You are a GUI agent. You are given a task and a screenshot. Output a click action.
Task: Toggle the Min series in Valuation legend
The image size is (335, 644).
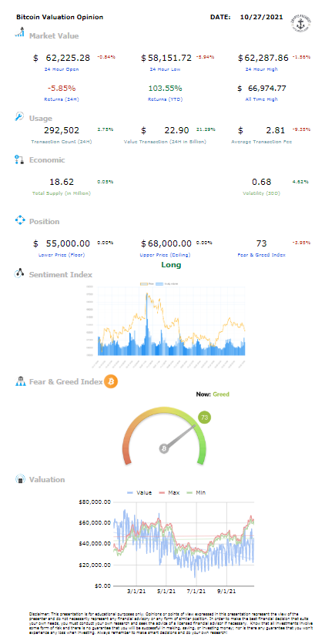click(x=196, y=492)
